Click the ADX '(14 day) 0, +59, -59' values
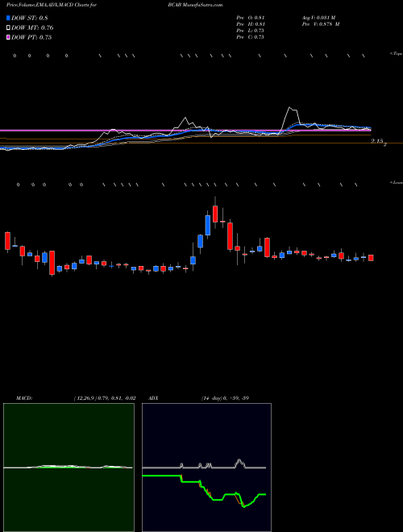The image size is (403, 532). coord(225,398)
